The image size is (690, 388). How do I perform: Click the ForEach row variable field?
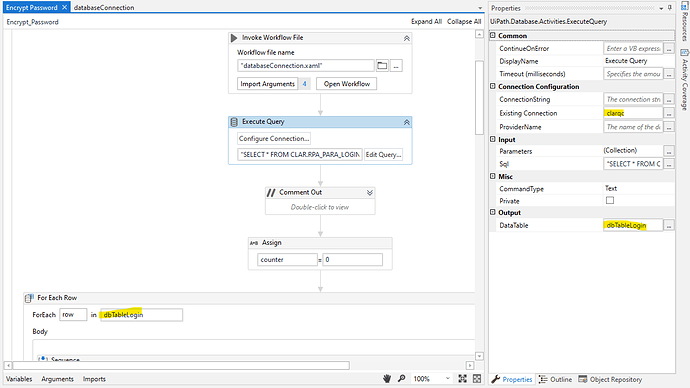pyautogui.click(x=73, y=315)
